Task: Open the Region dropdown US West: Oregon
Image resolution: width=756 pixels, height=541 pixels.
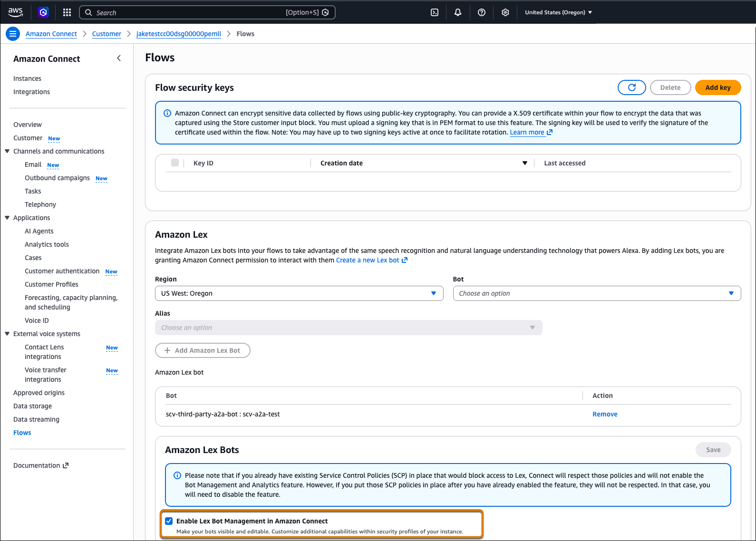Action: pos(299,293)
